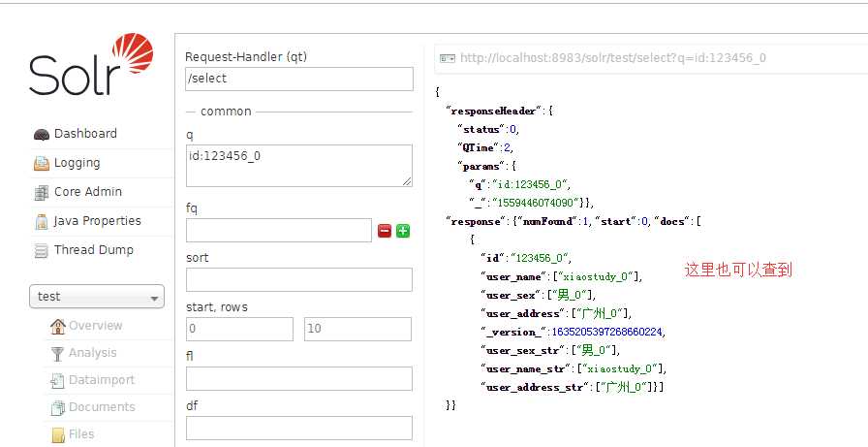Open the Documents page
Screen dimensions: 868x447
(102, 407)
